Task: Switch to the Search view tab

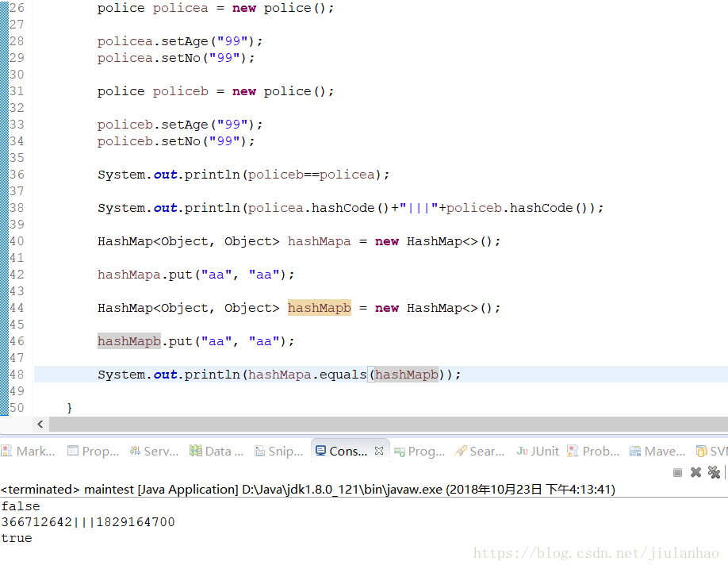Action: click(480, 451)
